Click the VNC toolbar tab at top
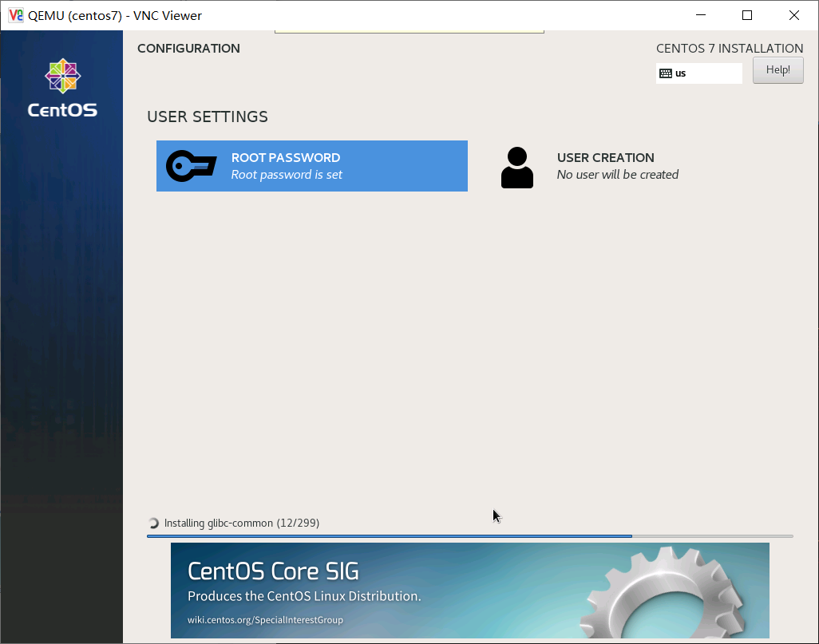This screenshot has height=644, width=819. click(409, 31)
